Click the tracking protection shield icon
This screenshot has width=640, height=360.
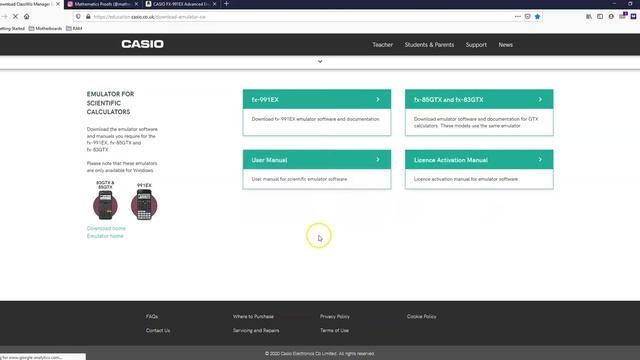pyautogui.click(x=78, y=17)
